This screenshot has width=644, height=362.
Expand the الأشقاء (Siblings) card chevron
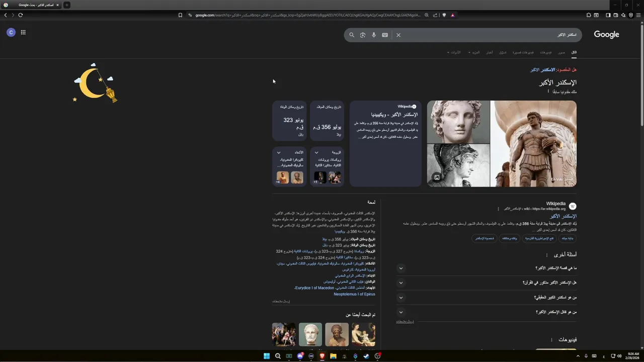279,152
